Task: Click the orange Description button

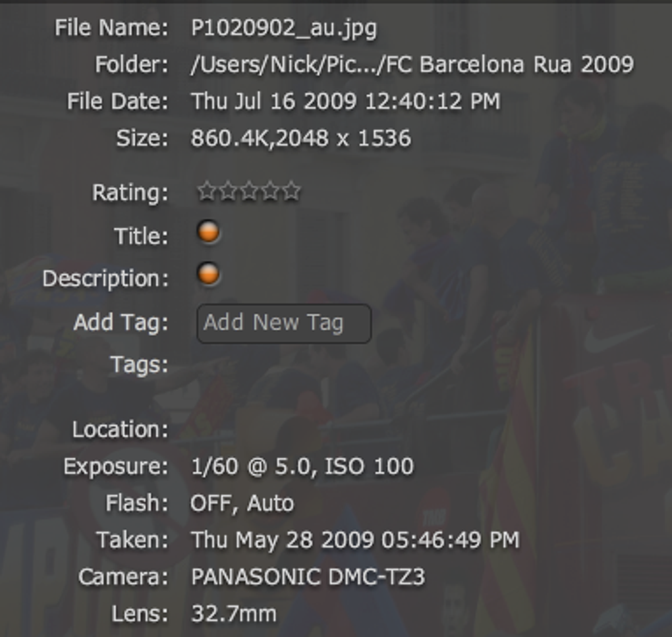Action: 209,274
